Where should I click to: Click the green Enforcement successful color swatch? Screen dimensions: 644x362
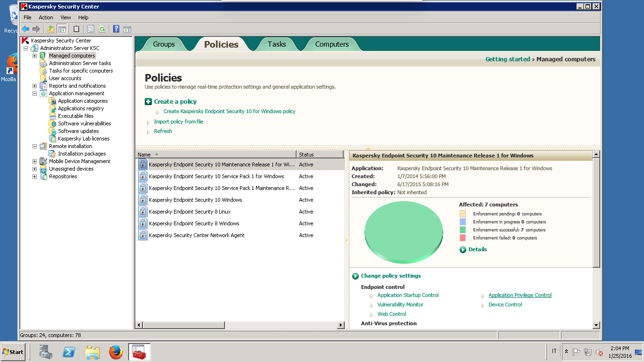pos(462,230)
